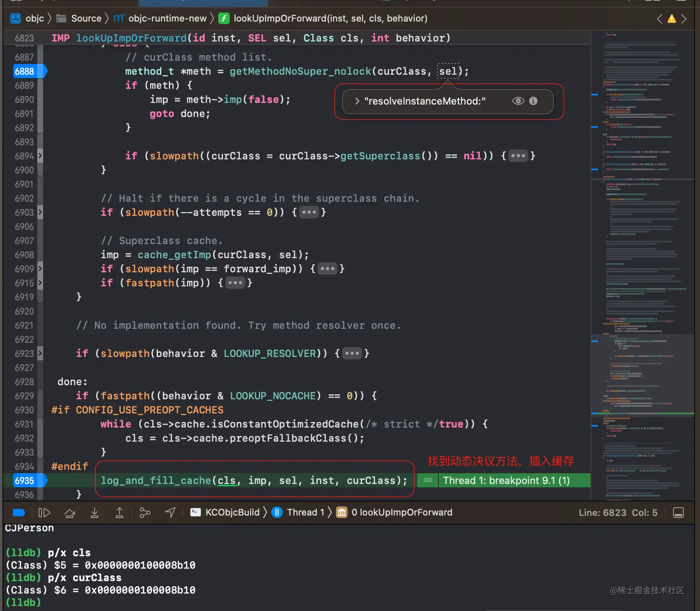Click the "getMethodNoSuper_nolock" function call

(300, 71)
